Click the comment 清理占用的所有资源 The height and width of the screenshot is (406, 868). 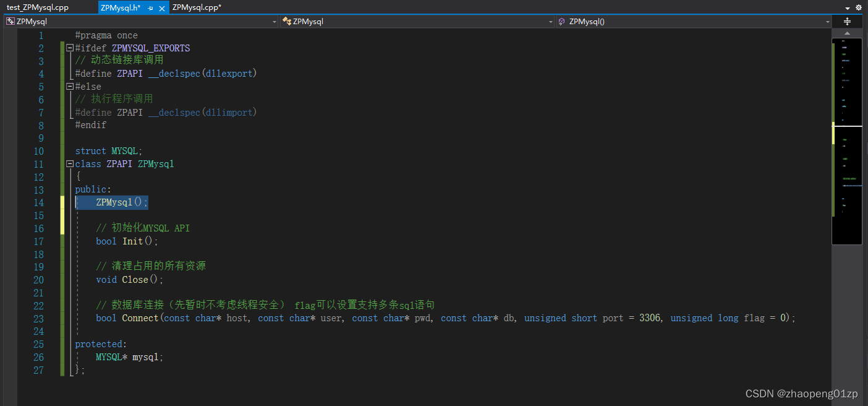[151, 266]
